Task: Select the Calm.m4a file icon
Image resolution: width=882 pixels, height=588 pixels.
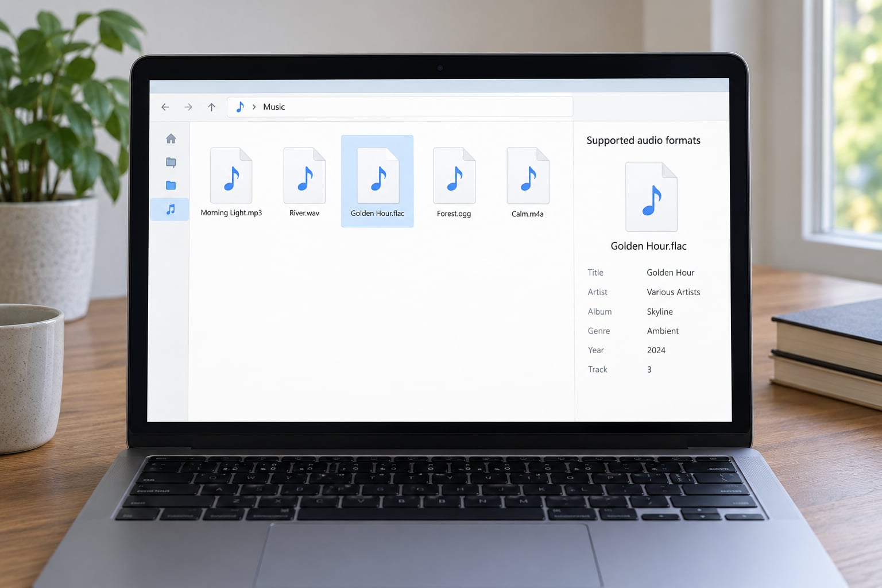Action: (x=528, y=176)
